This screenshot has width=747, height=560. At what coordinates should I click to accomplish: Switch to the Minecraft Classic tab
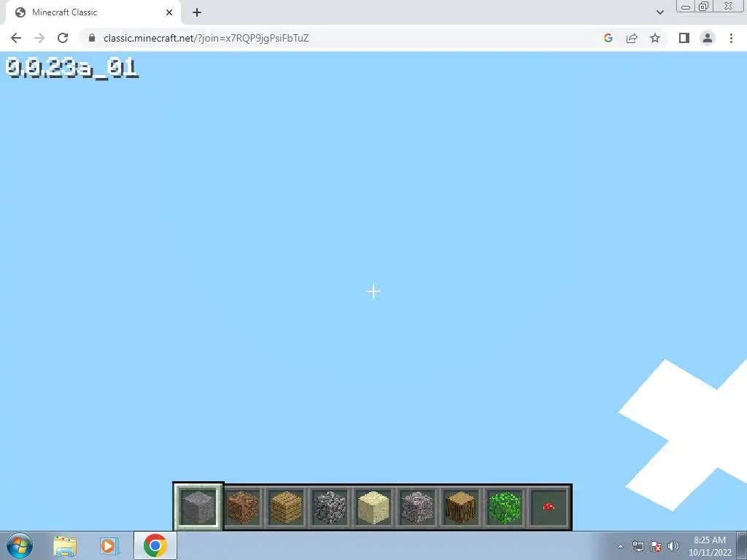click(93, 12)
